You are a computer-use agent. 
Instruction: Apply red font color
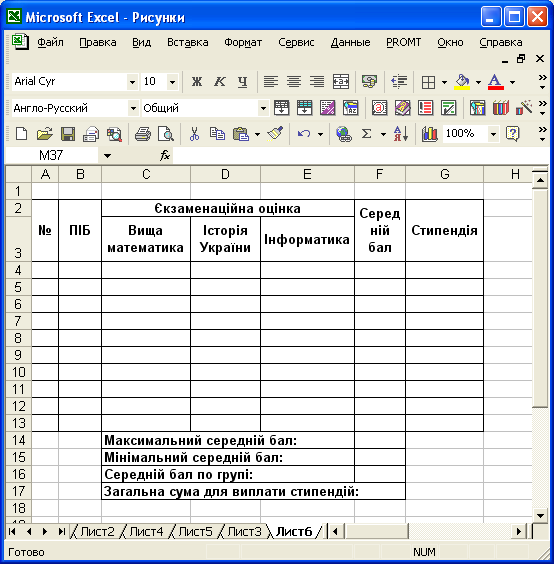(495, 82)
